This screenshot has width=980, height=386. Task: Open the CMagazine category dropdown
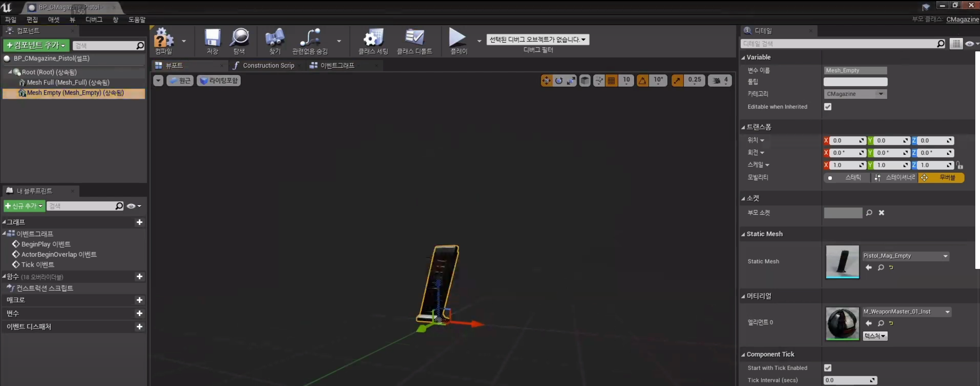tap(856, 94)
